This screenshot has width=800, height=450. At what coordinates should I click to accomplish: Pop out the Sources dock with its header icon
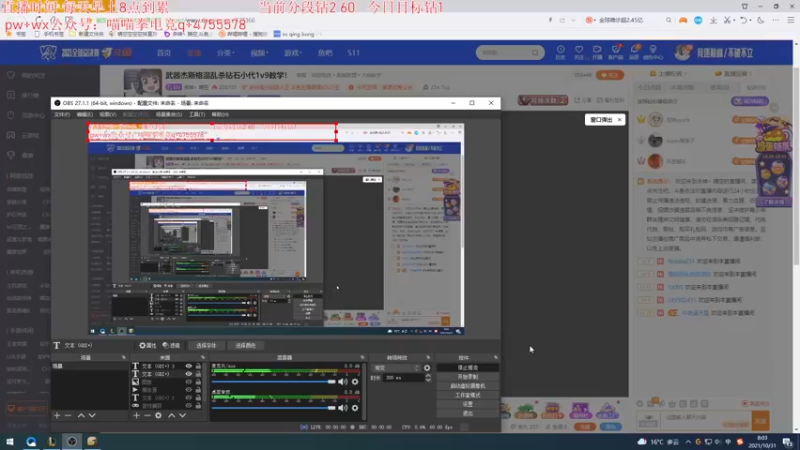pyautogui.click(x=203, y=358)
